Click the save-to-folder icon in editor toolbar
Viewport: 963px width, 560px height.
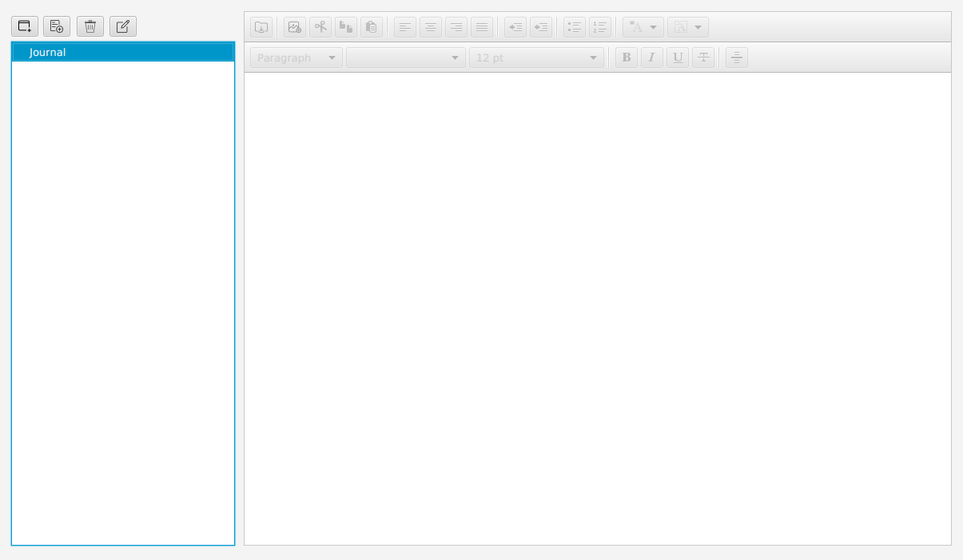coord(261,27)
